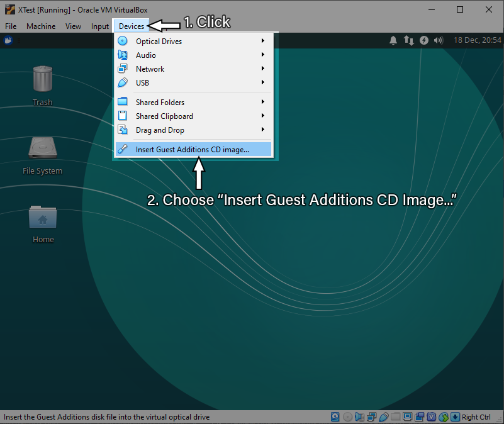The image size is (504, 424).
Task: Click the network status bar indicator
Action: [371, 417]
